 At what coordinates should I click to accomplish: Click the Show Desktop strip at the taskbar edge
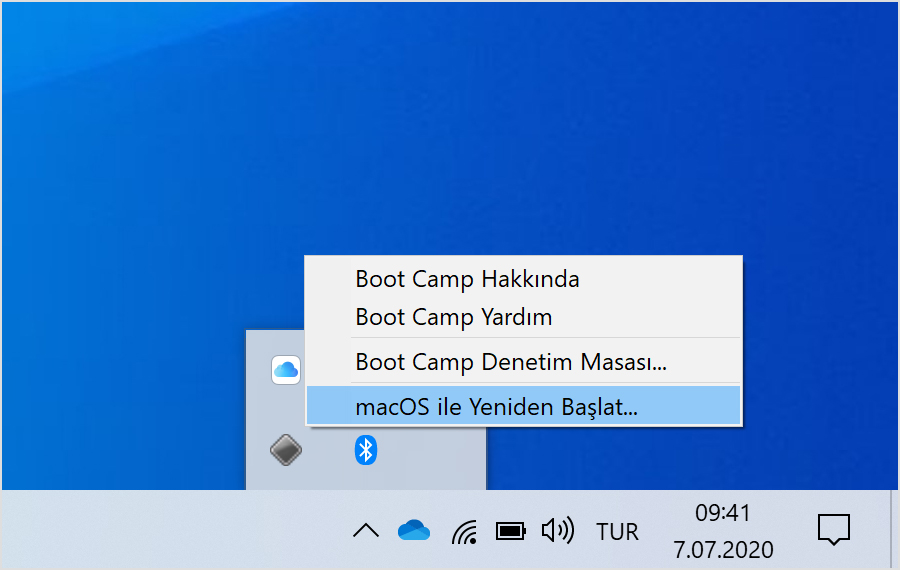tap(894, 530)
